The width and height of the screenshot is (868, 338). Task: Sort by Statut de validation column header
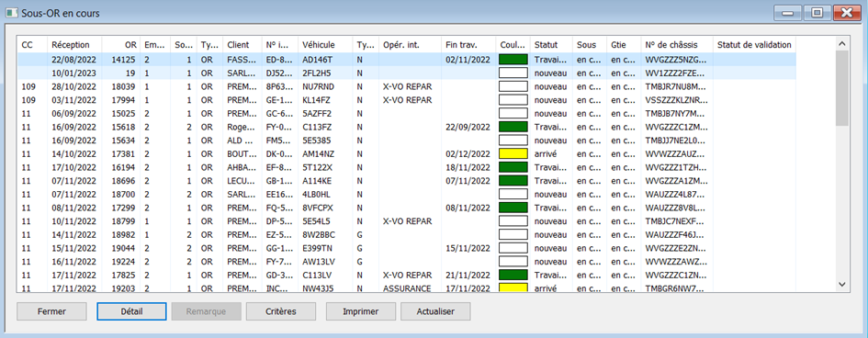[x=754, y=45]
